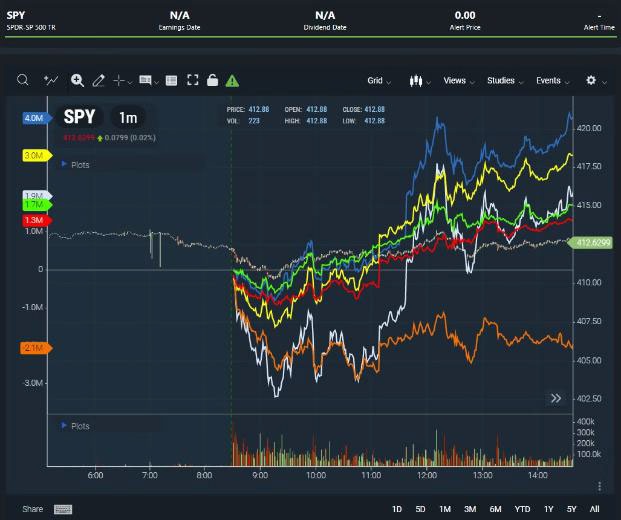Click the Alert Time dash value

coord(600,16)
